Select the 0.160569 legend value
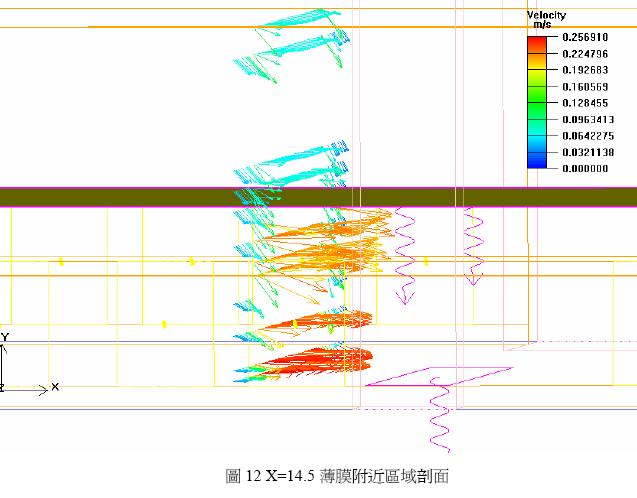 pyautogui.click(x=585, y=87)
